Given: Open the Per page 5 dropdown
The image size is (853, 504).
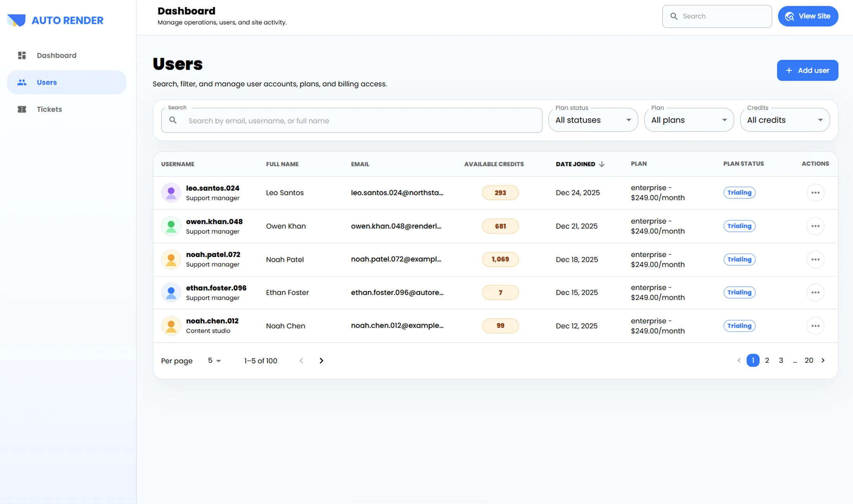Looking at the screenshot, I should tap(214, 361).
